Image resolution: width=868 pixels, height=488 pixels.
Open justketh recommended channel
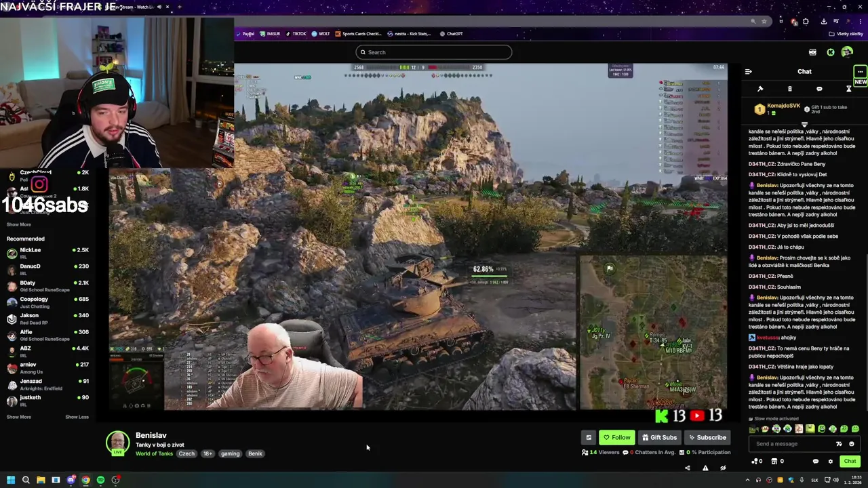(47, 401)
